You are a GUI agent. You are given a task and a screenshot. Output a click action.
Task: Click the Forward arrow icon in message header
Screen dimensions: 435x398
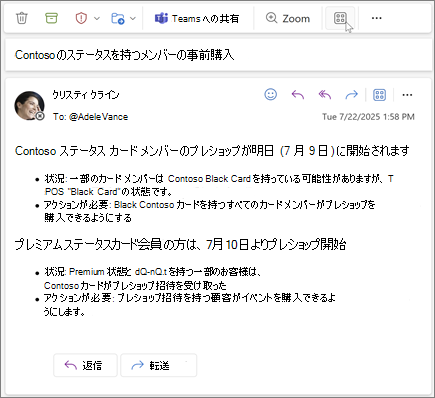click(351, 95)
